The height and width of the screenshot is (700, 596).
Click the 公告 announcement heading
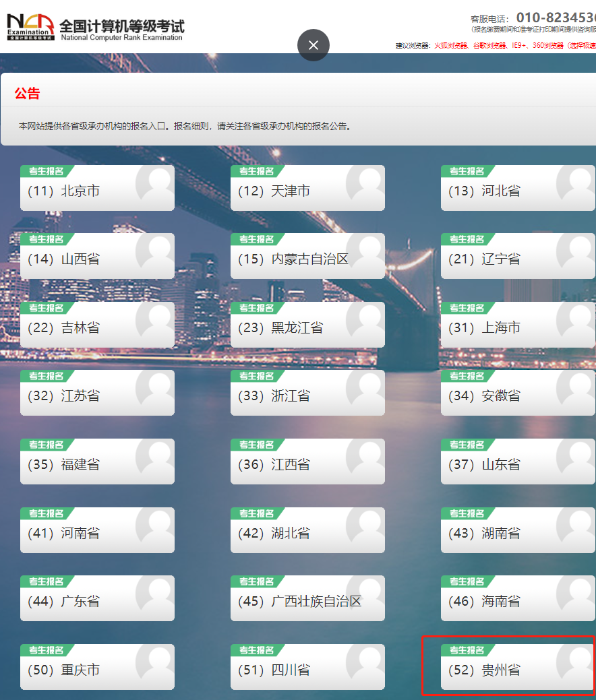tap(28, 94)
